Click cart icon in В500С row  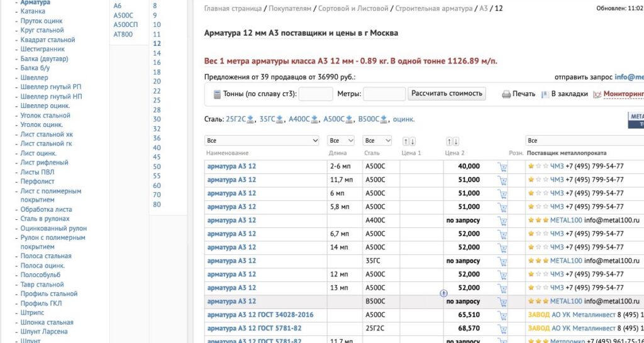(502, 302)
